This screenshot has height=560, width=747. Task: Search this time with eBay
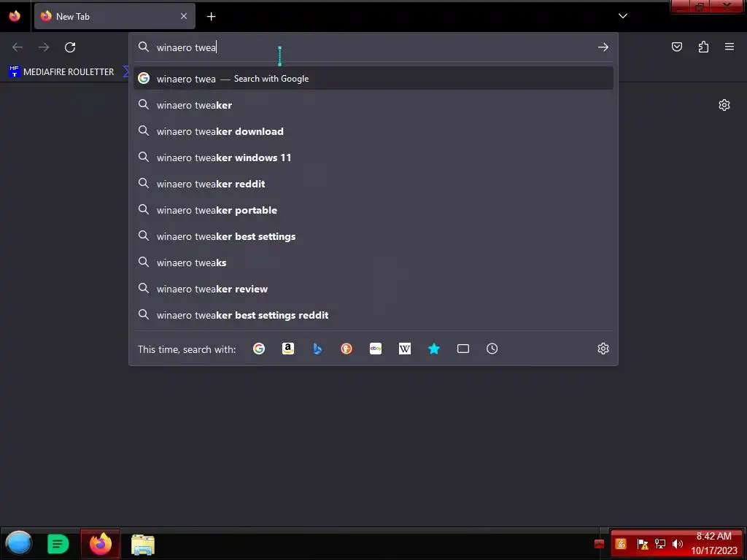[x=376, y=349]
